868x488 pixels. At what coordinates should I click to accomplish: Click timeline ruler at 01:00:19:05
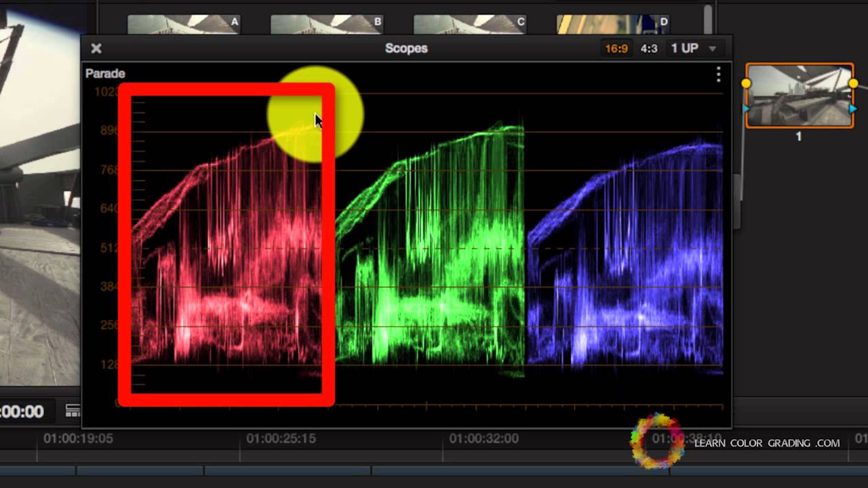[78, 439]
